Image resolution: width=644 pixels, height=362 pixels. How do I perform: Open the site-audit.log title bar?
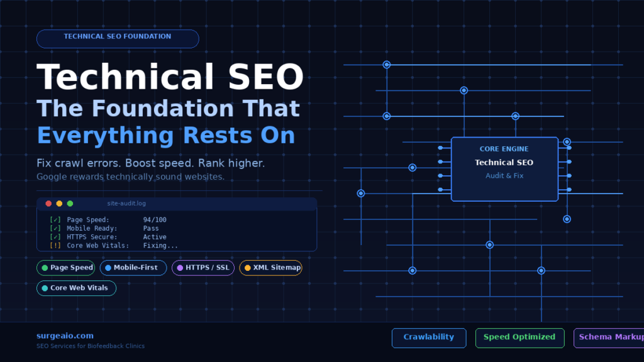point(126,203)
